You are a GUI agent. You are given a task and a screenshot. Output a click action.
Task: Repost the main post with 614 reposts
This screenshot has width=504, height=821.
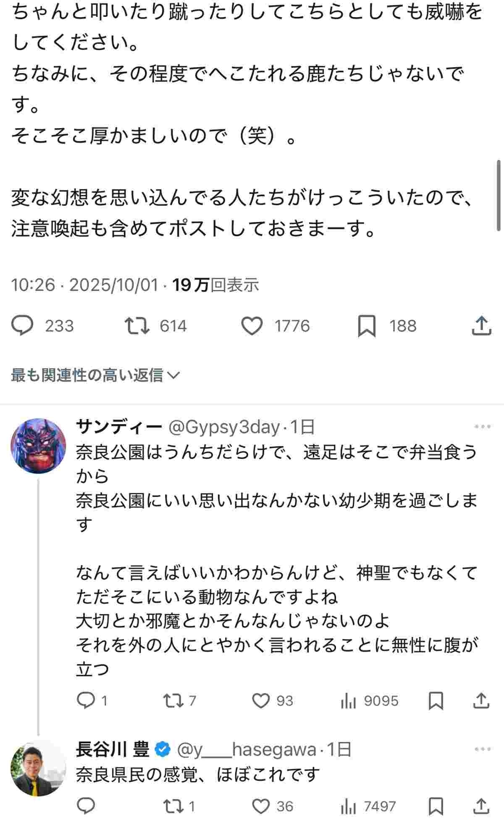[x=137, y=326]
